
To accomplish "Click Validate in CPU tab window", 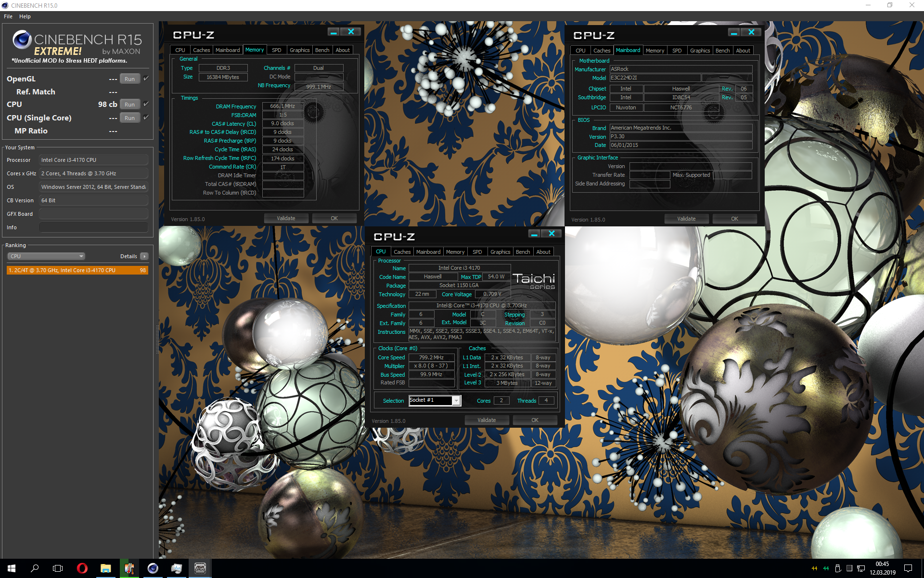I will coord(487,420).
